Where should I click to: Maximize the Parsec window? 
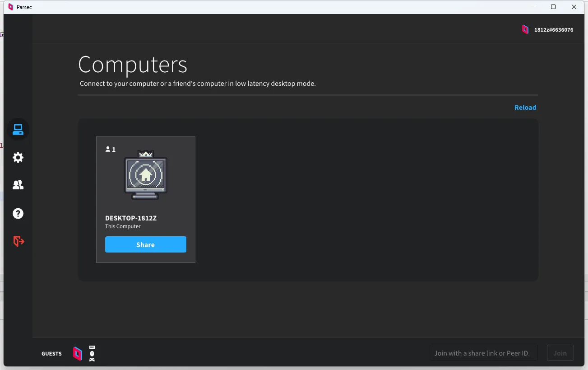(x=553, y=7)
